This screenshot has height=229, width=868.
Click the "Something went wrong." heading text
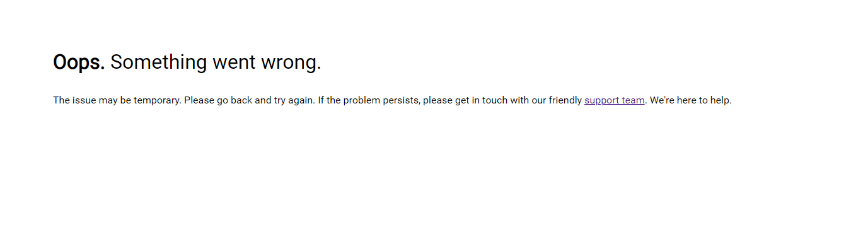(x=216, y=62)
